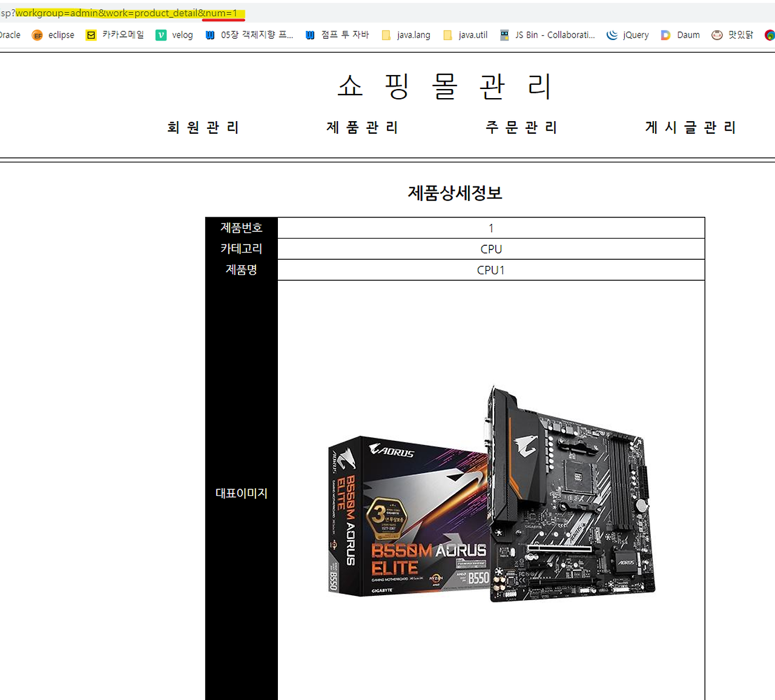Open the jQuery bookmark icon
Image resolution: width=775 pixels, height=700 pixels.
(x=612, y=35)
